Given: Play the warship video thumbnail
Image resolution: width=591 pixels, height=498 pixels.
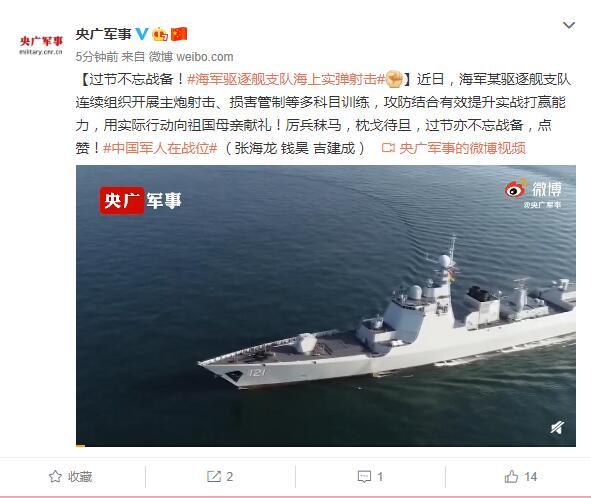Looking at the screenshot, I should [x=326, y=306].
